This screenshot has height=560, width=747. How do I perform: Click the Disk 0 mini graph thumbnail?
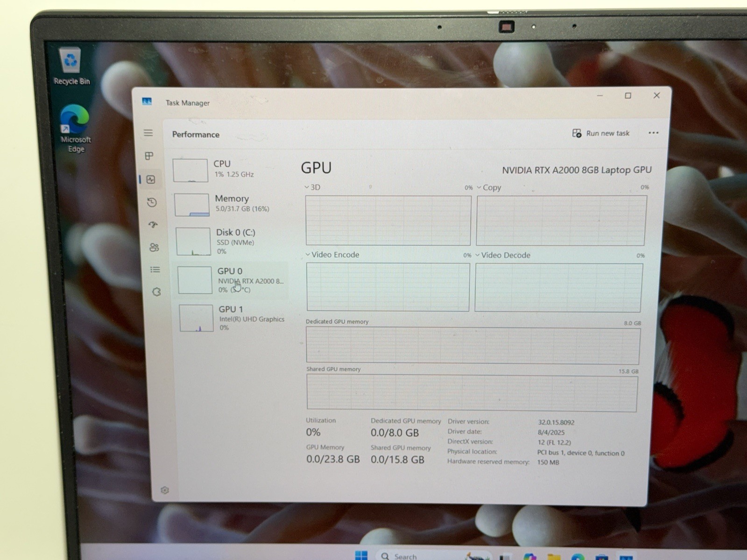(193, 241)
